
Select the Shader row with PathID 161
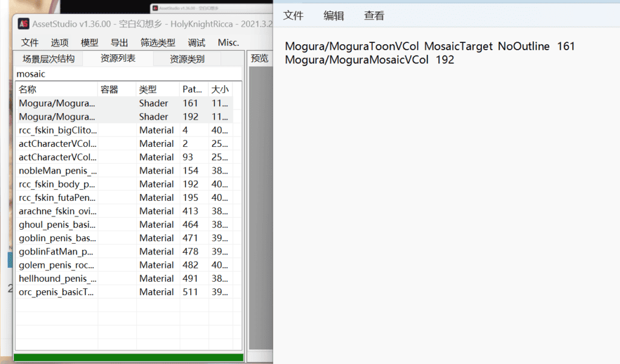click(x=125, y=103)
